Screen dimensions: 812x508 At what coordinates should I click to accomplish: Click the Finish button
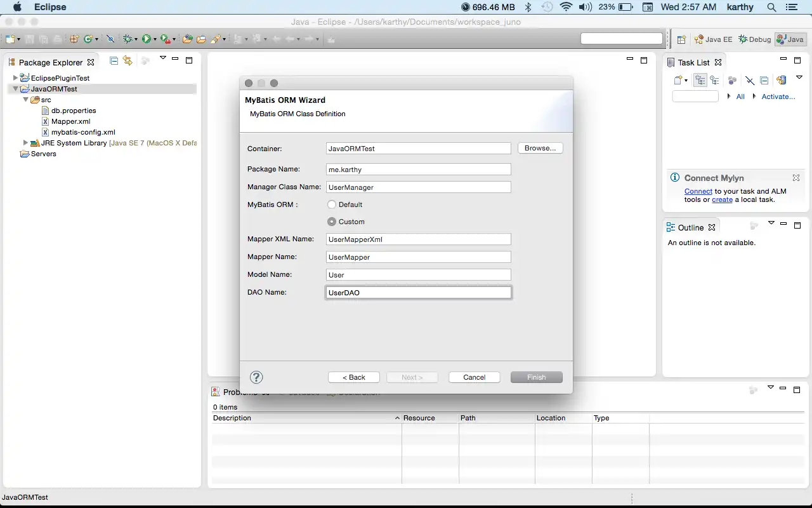pyautogui.click(x=537, y=377)
